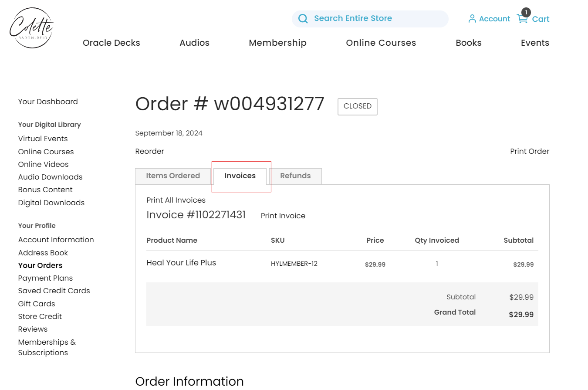Click Print All Invoices
This screenshot has height=390, width=588.
(176, 200)
